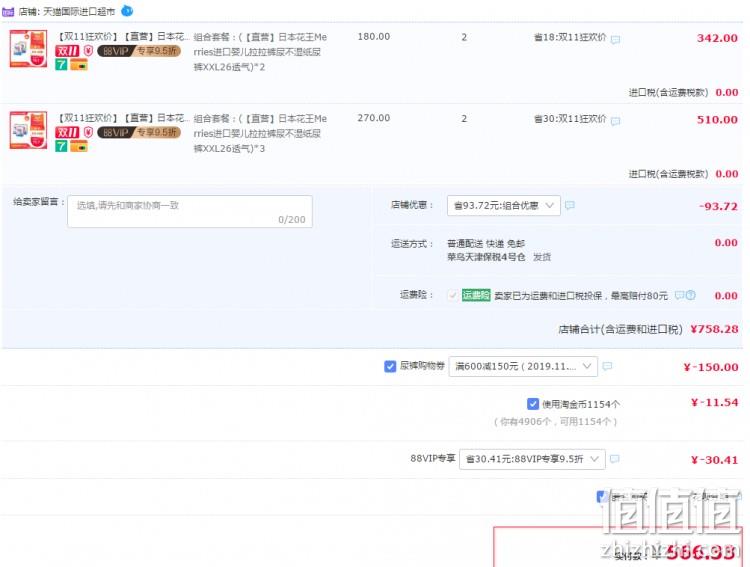
Task: Click the 菜鸟天津保税4号仓 warehouse text
Action: (x=485, y=257)
